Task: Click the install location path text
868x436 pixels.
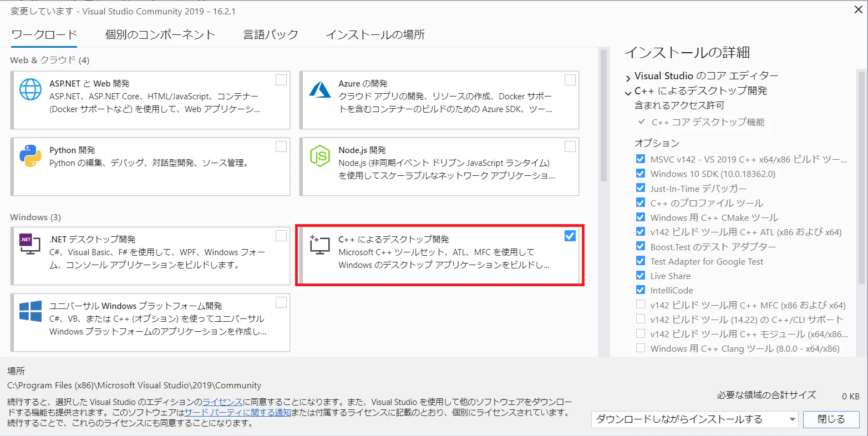Action: [134, 385]
